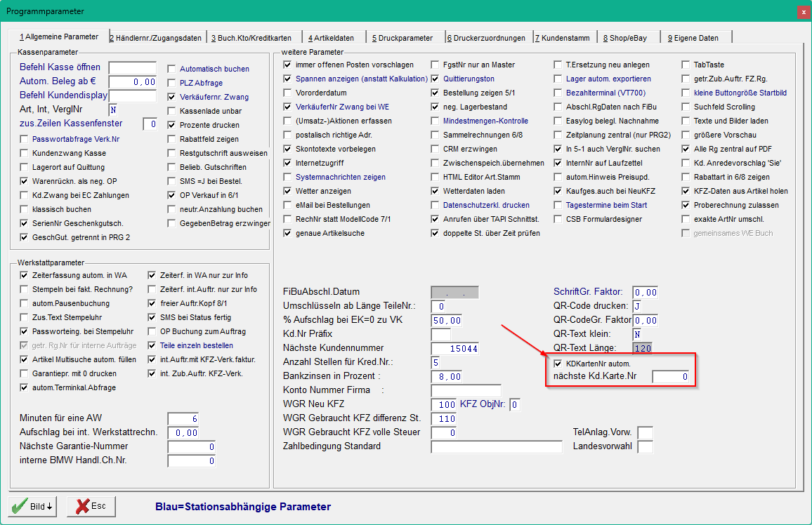Uncheck Verkäufernr. Zwang
The width and height of the screenshot is (812, 525).
[x=171, y=97]
